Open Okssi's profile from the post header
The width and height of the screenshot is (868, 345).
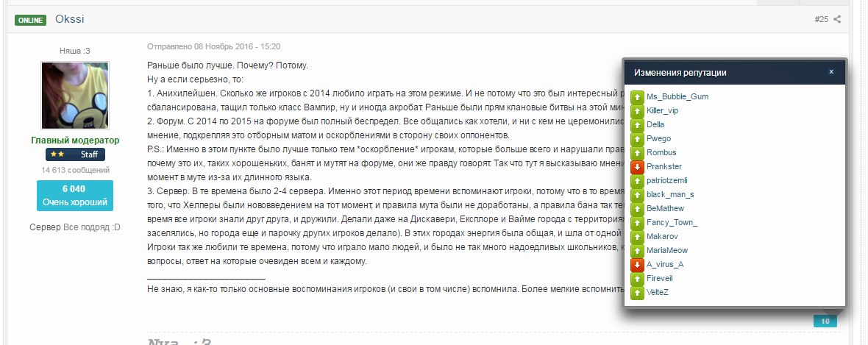pyautogui.click(x=70, y=19)
